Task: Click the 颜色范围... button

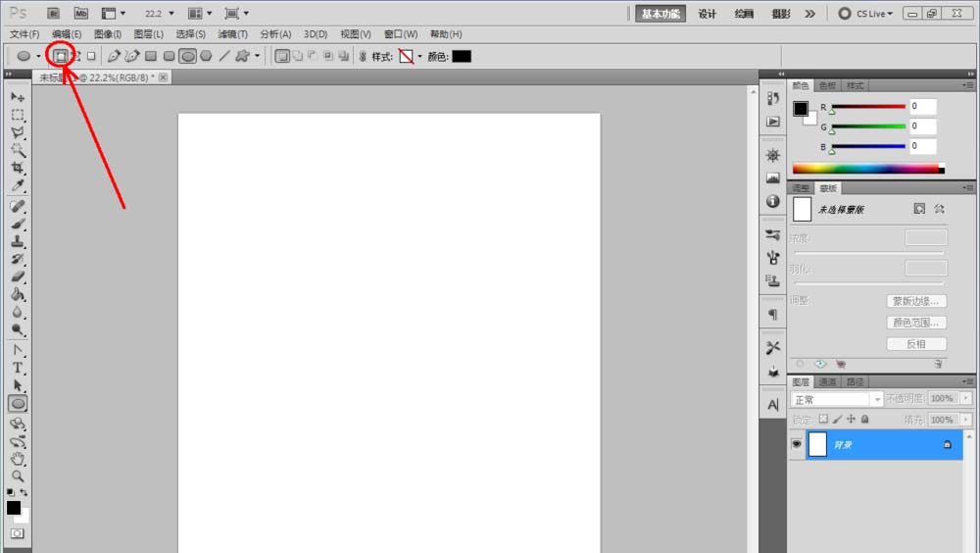Action: coord(916,323)
